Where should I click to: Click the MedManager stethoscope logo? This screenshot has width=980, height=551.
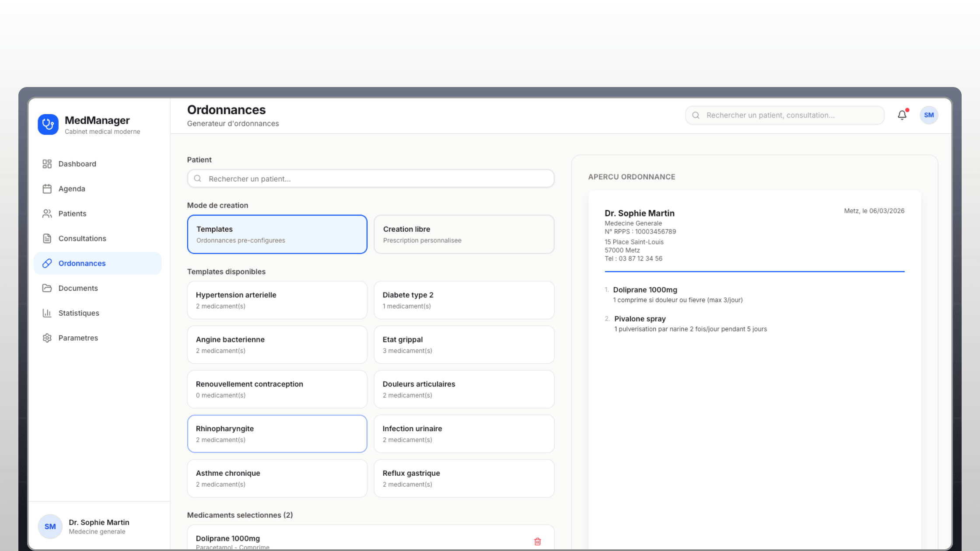point(48,125)
